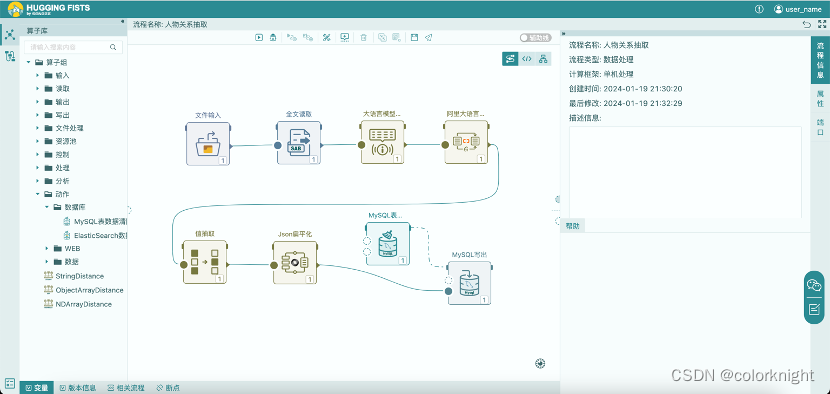Expand the 控制 folder
Image resolution: width=830 pixels, height=394 pixels.
38,155
